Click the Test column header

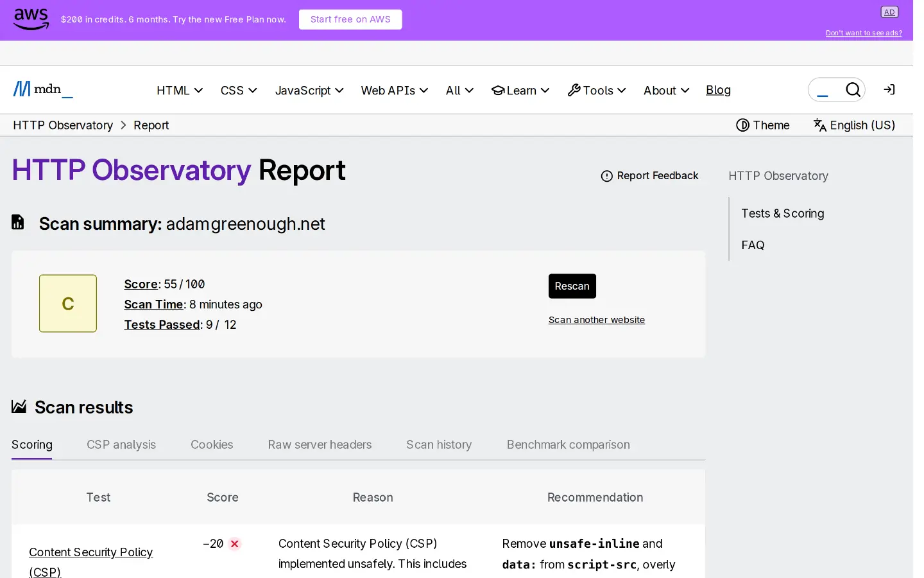[x=98, y=497]
